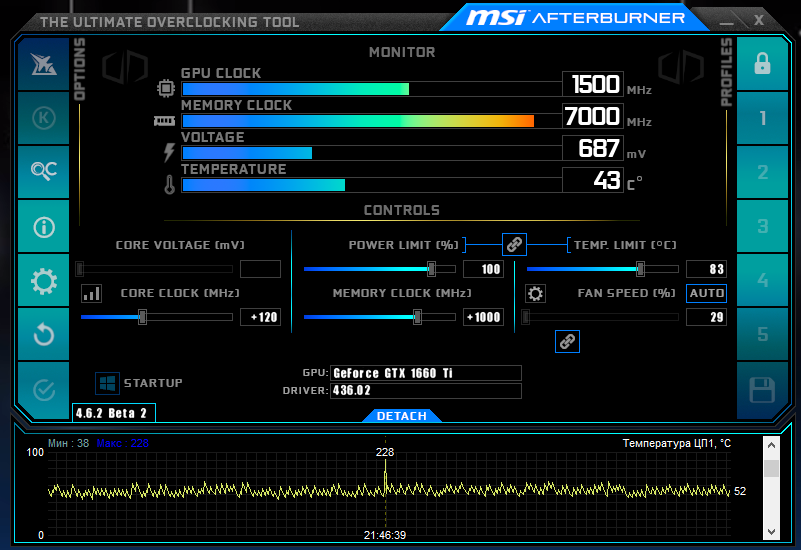Toggle fan speed AUTO mode
801x550 pixels.
[x=706, y=293]
